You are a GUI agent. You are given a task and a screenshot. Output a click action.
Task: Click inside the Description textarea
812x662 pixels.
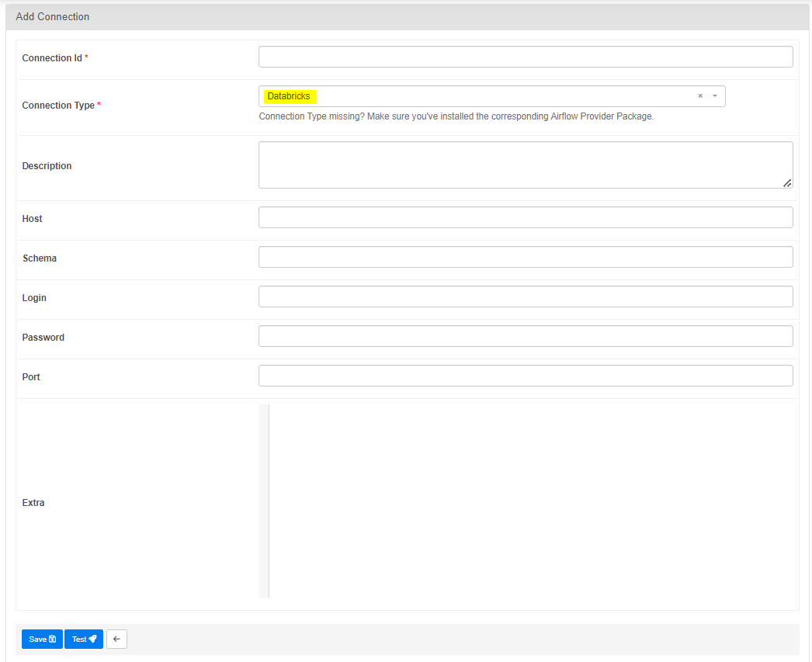point(525,163)
